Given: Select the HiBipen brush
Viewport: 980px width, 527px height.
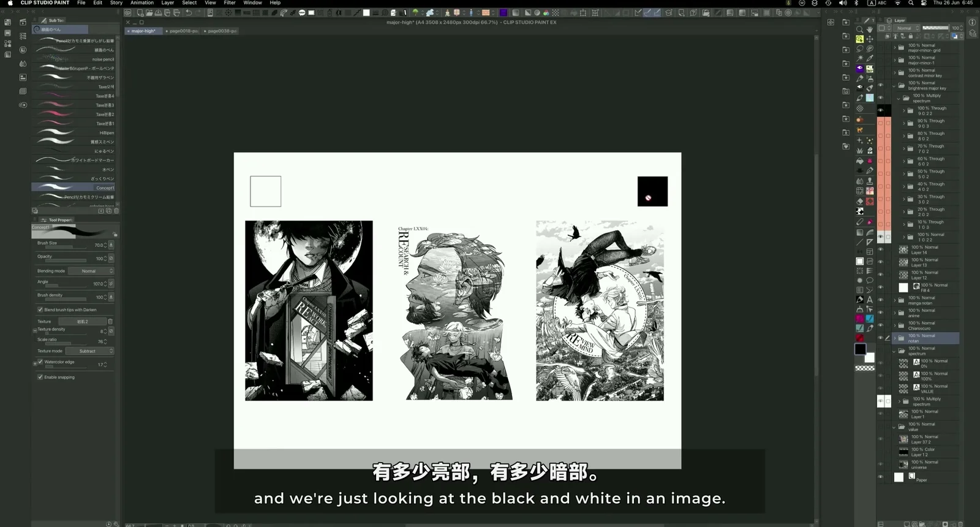Looking at the screenshot, I should click(x=73, y=133).
